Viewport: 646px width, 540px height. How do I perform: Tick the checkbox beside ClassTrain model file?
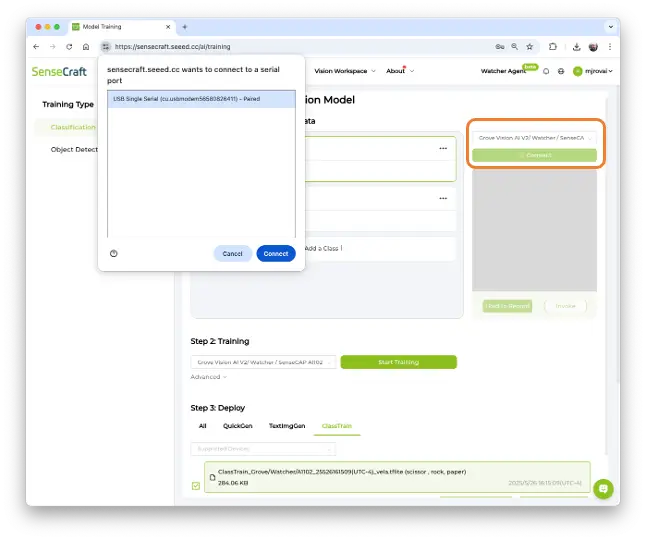pos(196,486)
